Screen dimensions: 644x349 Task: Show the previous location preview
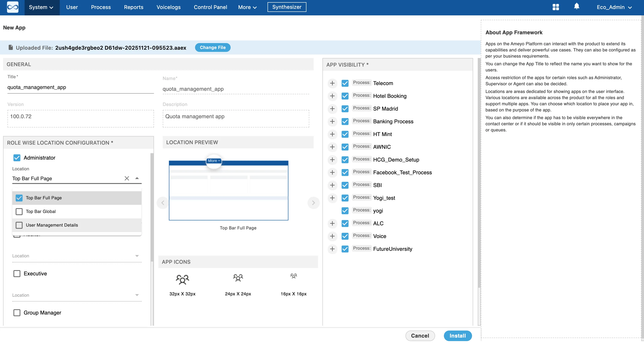[x=163, y=203]
